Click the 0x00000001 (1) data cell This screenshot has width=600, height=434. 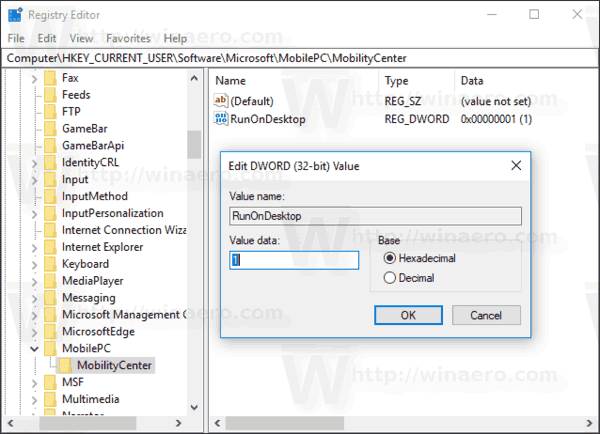click(496, 119)
